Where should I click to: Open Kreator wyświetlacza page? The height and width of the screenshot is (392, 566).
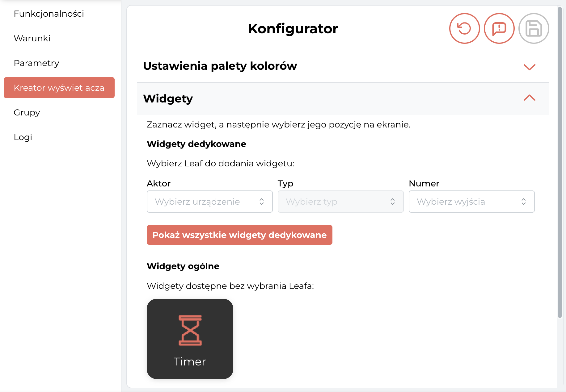(x=59, y=88)
